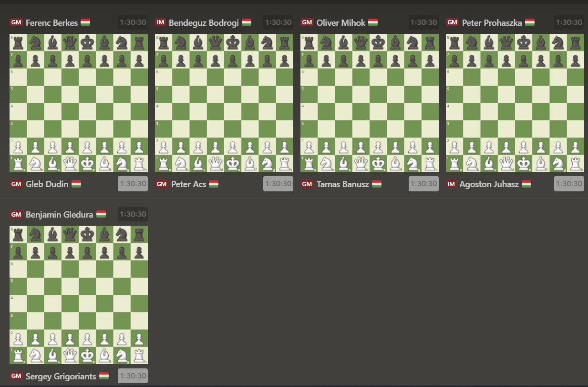Click Tamas Banusz's name

coord(342,184)
